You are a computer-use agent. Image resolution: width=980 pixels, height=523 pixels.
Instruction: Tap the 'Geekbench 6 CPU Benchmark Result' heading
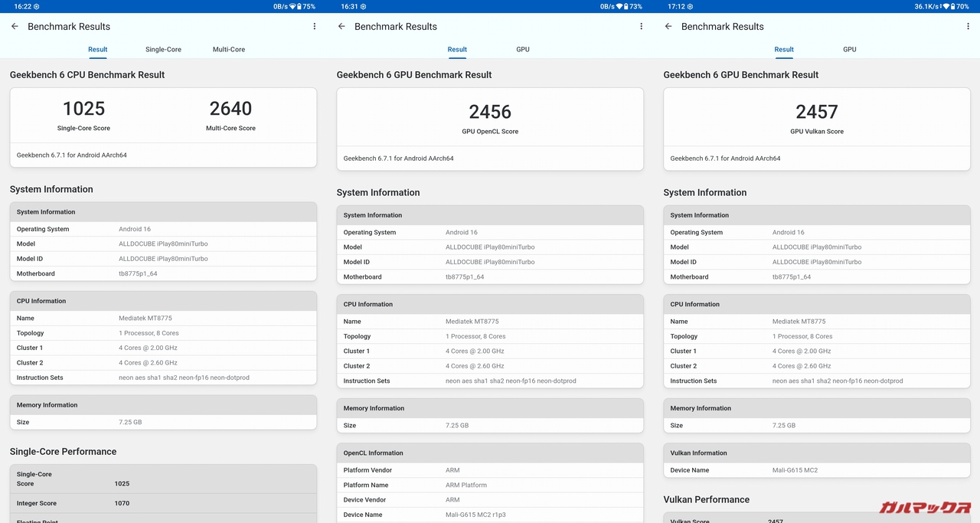click(x=87, y=74)
